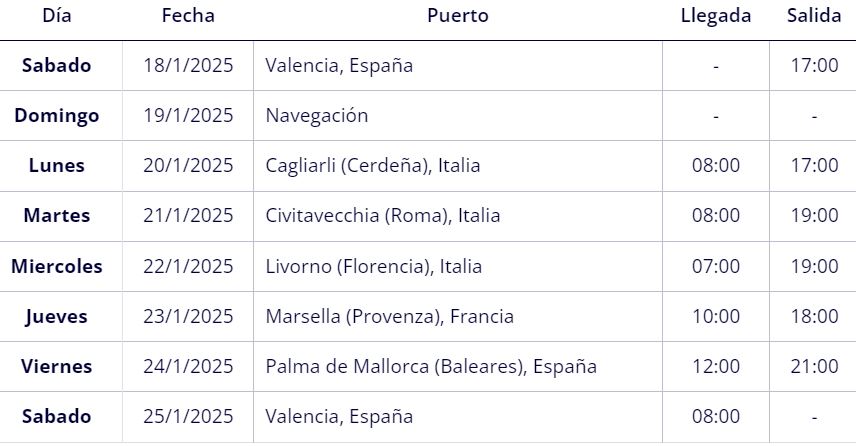Select the Miercoles day cell

[x=57, y=266]
